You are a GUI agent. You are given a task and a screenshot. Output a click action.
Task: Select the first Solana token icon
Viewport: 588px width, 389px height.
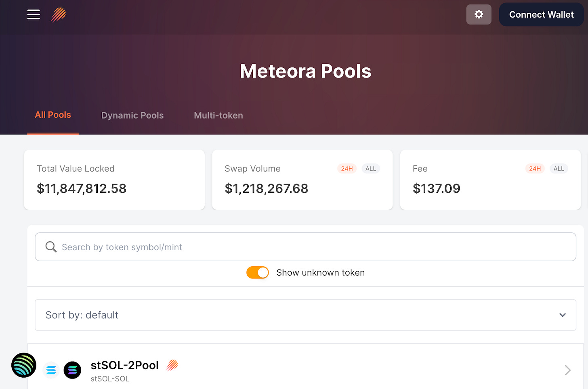(x=51, y=370)
